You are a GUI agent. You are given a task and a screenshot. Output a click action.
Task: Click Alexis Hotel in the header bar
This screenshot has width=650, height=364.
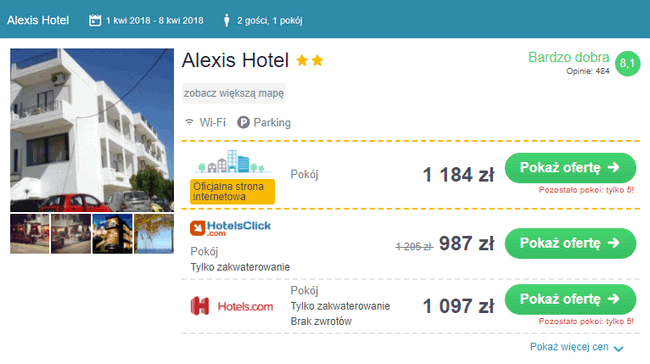(x=38, y=20)
